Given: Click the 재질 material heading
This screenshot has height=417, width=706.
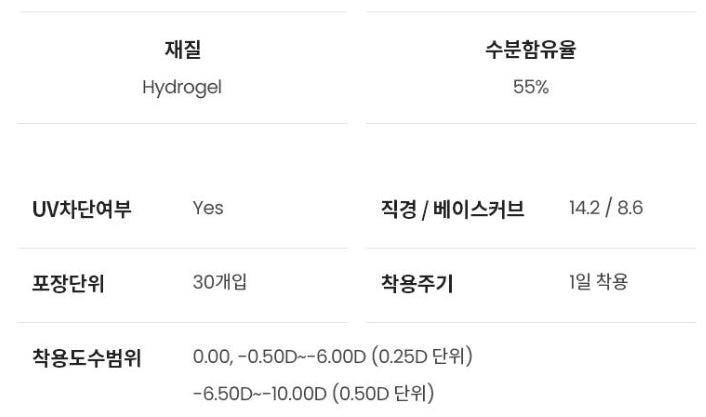Looking at the screenshot, I should click(182, 49).
